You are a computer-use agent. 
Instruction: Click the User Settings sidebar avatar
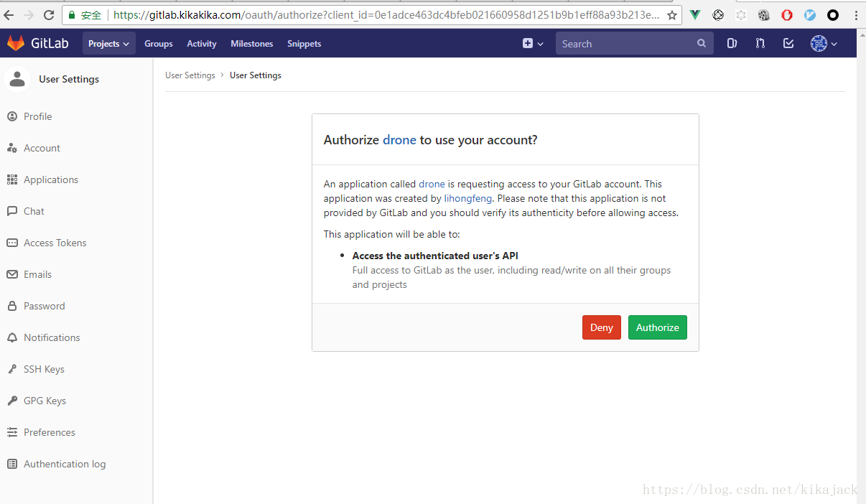pos(17,79)
